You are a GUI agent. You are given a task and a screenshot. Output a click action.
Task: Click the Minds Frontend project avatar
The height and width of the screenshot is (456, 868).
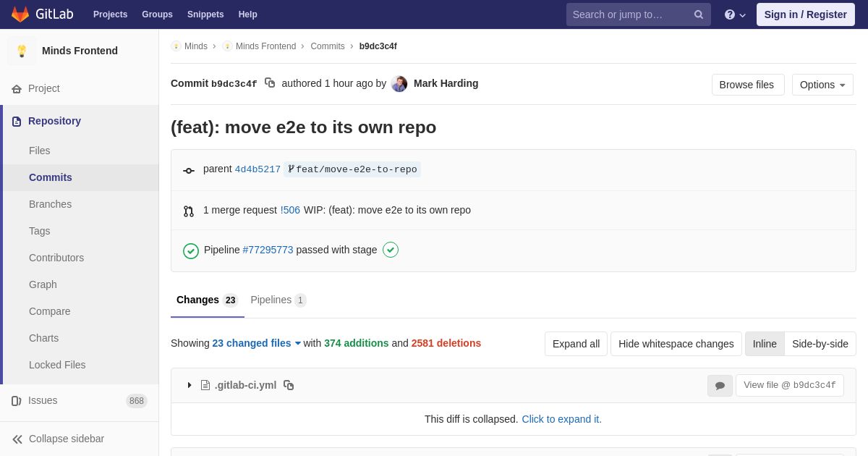[x=22, y=51]
